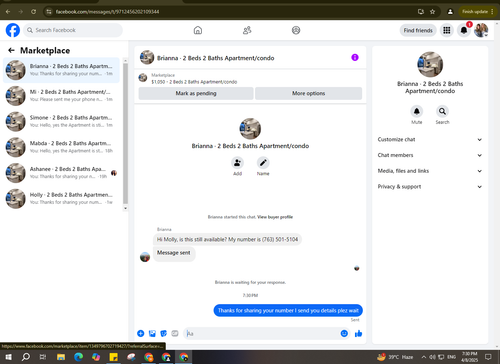The width and height of the screenshot is (500, 364).
Task: Click conversation list scrollbar down arrow
Action: tap(125, 208)
